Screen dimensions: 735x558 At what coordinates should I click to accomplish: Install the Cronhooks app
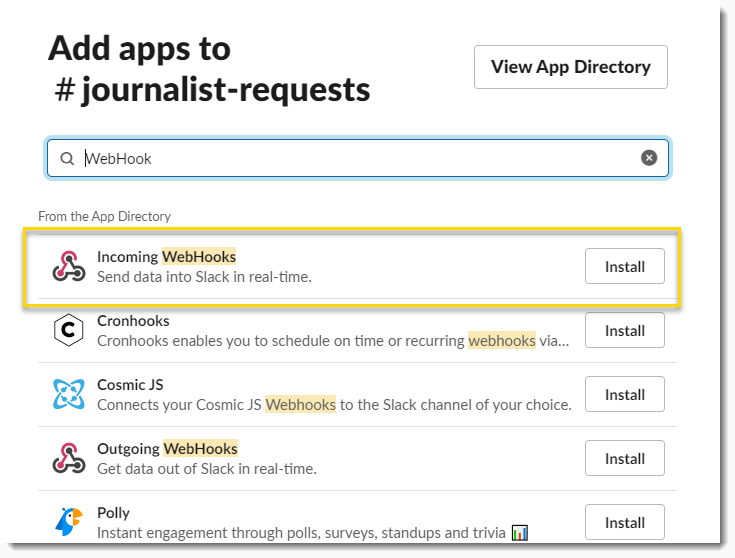(624, 330)
